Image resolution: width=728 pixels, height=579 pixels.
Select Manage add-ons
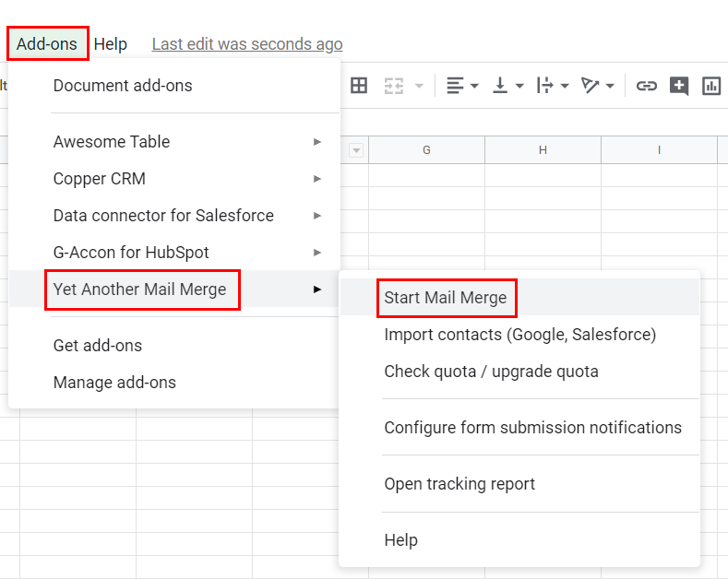pyautogui.click(x=114, y=383)
